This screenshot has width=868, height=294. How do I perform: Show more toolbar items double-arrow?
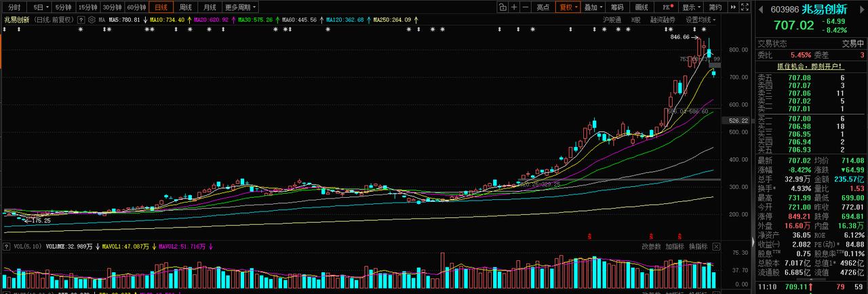click(733, 7)
